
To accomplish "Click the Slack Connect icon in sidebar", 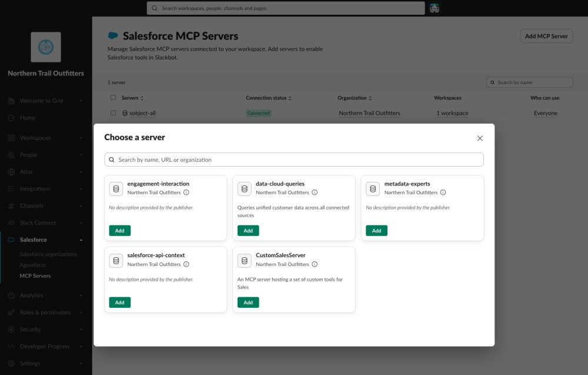I will click(11, 223).
